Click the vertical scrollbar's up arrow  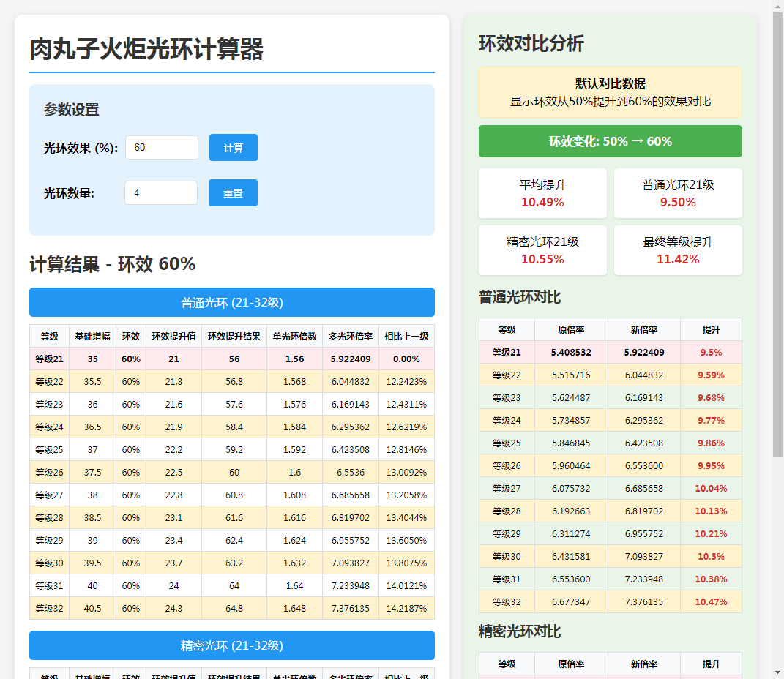click(777, 6)
